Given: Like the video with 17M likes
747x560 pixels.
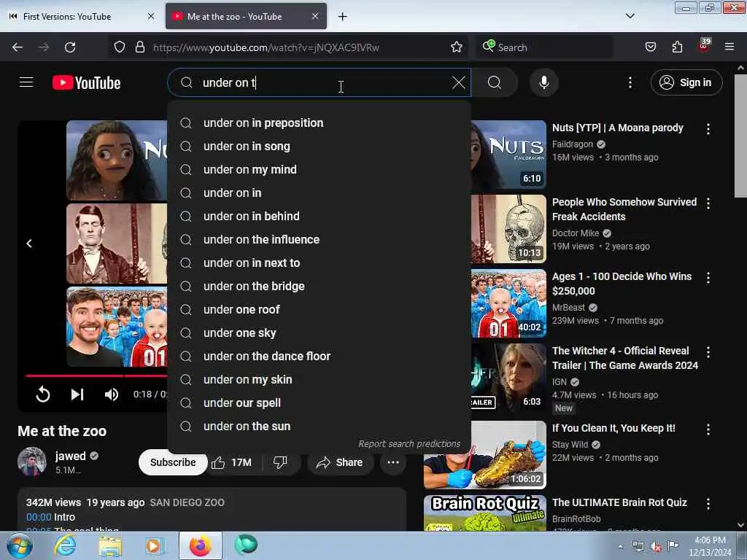Looking at the screenshot, I should coord(231,462).
